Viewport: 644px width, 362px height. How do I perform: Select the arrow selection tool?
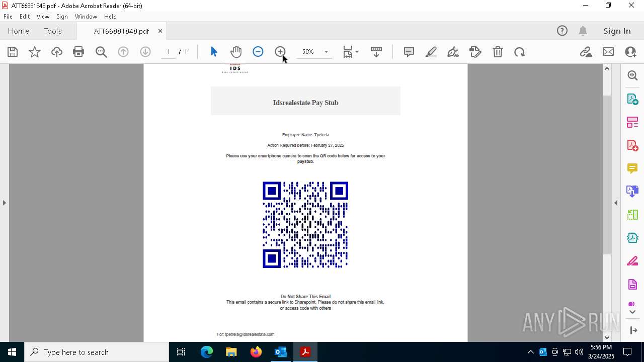(x=214, y=52)
